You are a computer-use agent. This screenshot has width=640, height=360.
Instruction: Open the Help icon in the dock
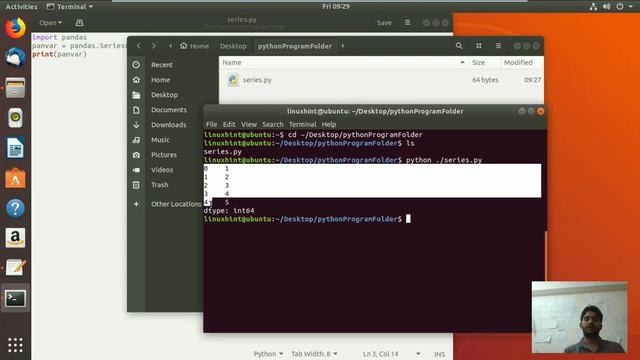click(x=15, y=208)
